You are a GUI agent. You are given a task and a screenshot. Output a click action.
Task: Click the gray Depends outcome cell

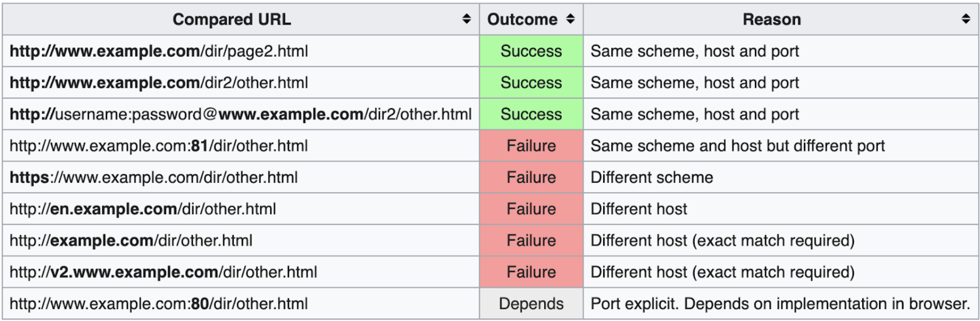(531, 304)
